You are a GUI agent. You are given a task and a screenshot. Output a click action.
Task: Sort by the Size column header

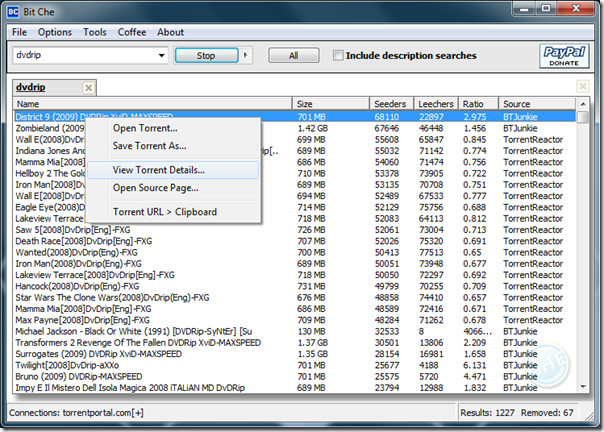point(331,104)
